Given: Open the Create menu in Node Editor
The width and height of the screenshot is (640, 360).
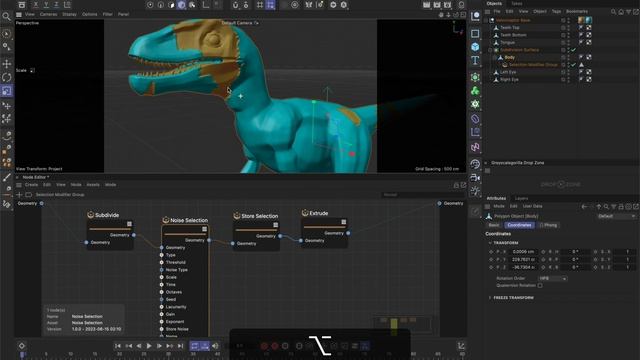Looking at the screenshot, I should click(x=31, y=185).
